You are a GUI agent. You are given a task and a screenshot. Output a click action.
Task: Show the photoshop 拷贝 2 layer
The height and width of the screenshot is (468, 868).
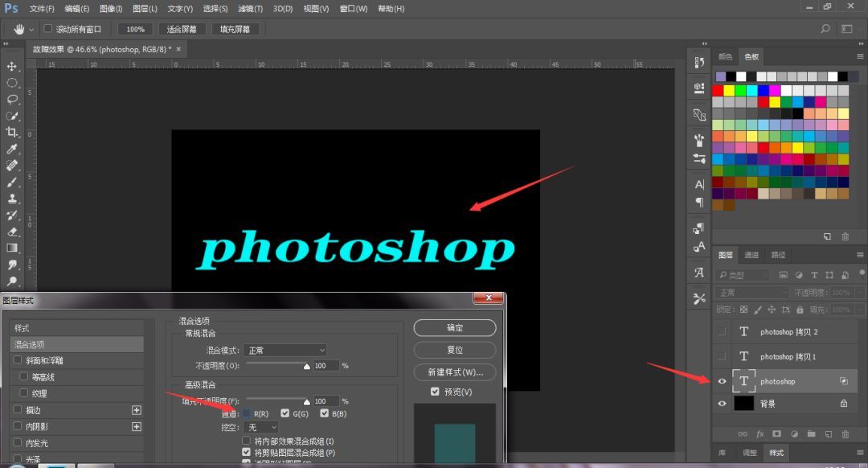pyautogui.click(x=722, y=331)
